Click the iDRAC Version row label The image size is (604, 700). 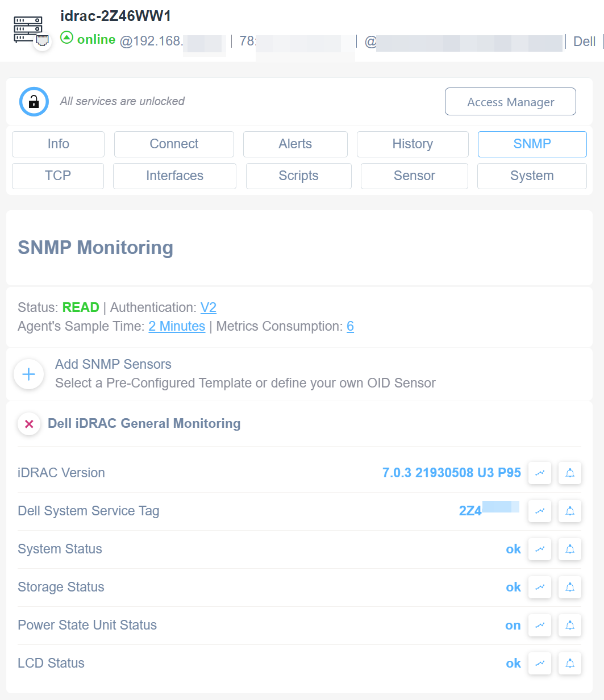pos(61,473)
